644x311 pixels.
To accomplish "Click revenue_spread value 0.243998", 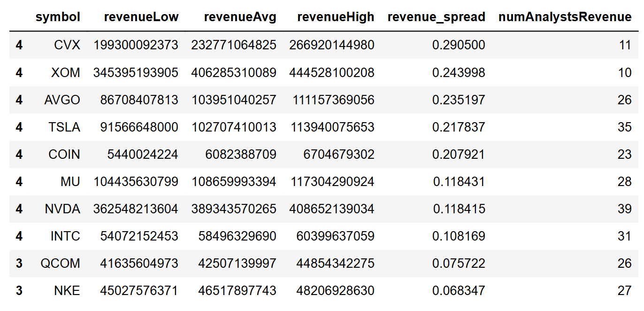I will (x=459, y=72).
